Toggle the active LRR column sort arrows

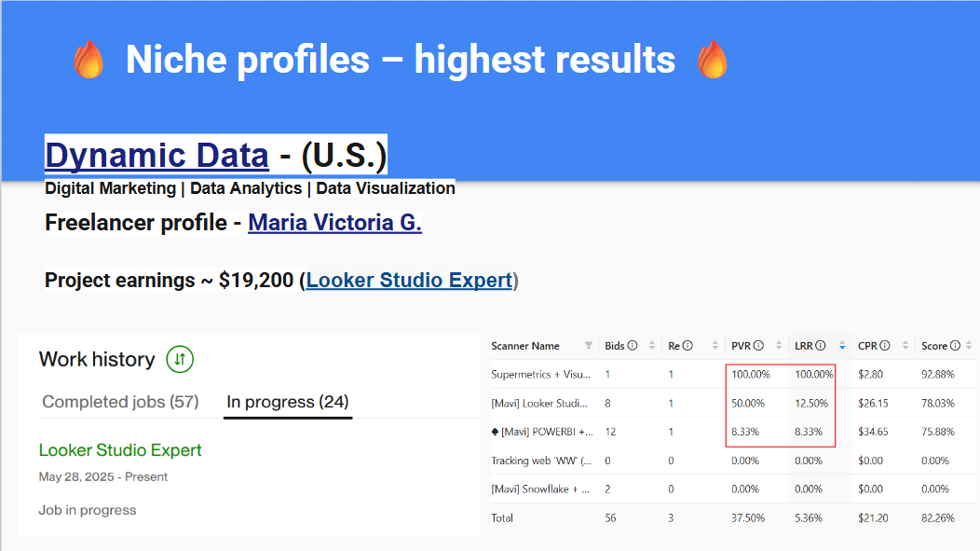point(842,345)
